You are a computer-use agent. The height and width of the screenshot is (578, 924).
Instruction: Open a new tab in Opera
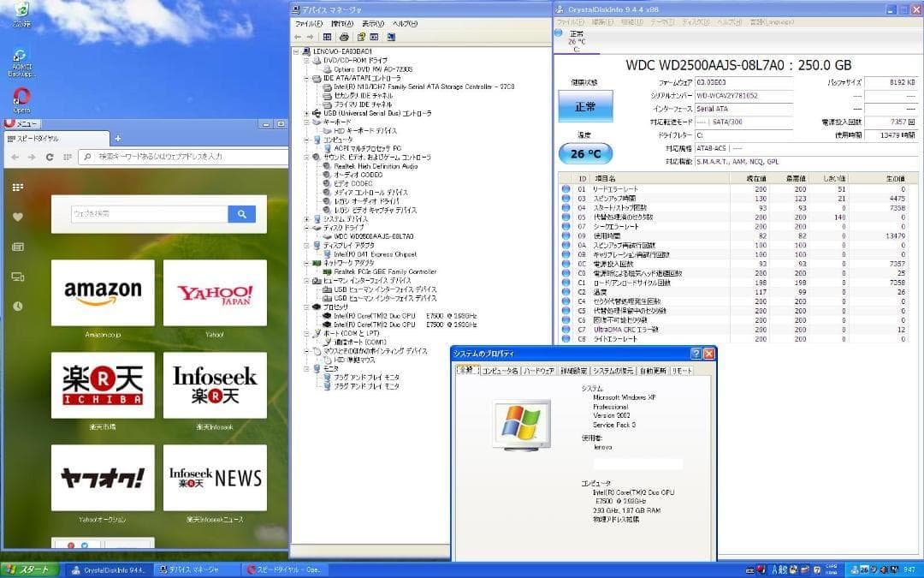[x=118, y=139]
